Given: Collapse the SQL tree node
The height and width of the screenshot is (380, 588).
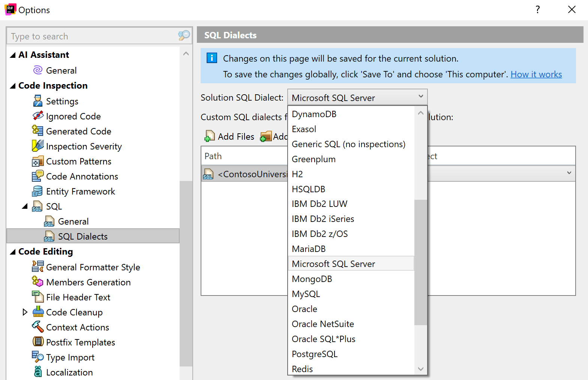Looking at the screenshot, I should point(25,206).
